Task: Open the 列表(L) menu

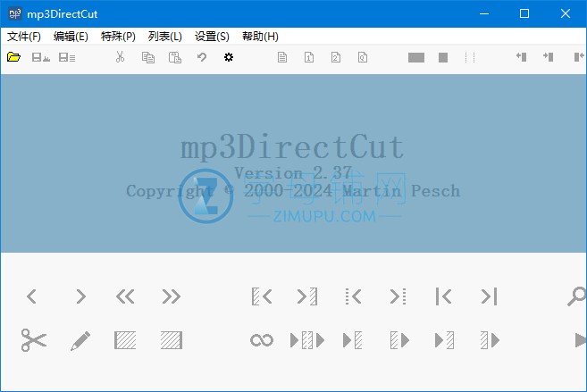Action: pos(165,37)
